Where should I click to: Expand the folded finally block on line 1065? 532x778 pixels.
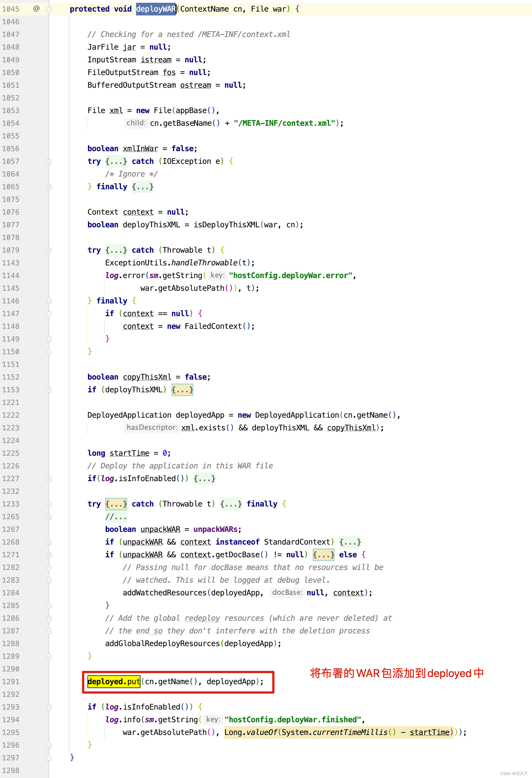[49, 187]
